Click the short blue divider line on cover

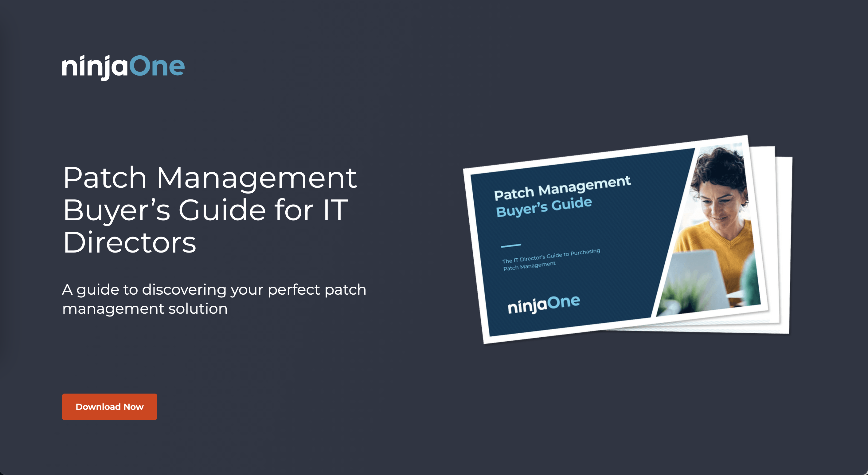pos(511,245)
